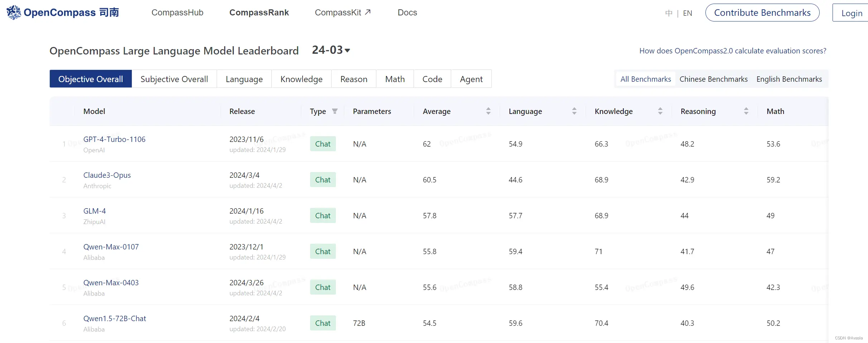Image resolution: width=868 pixels, height=343 pixels.
Task: Click language score 57.7 for GLM-4
Action: (515, 215)
